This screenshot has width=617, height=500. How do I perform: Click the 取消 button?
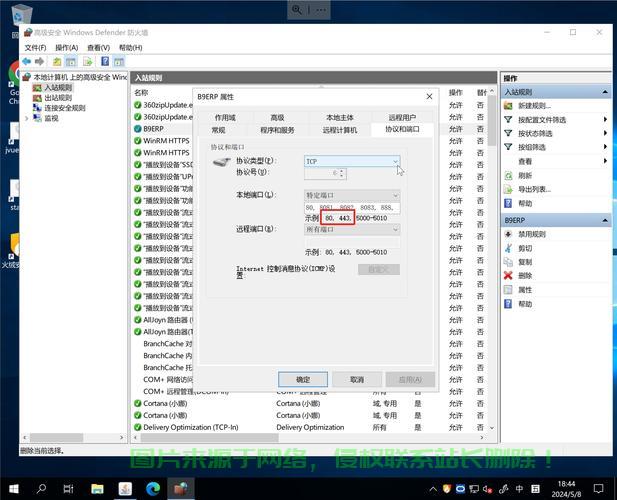(357, 379)
